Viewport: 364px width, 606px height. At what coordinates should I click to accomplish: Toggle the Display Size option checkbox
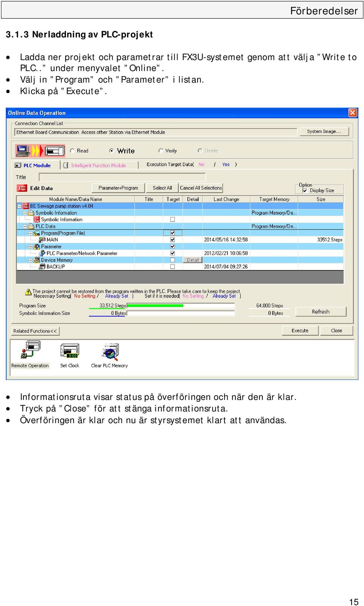click(x=305, y=190)
